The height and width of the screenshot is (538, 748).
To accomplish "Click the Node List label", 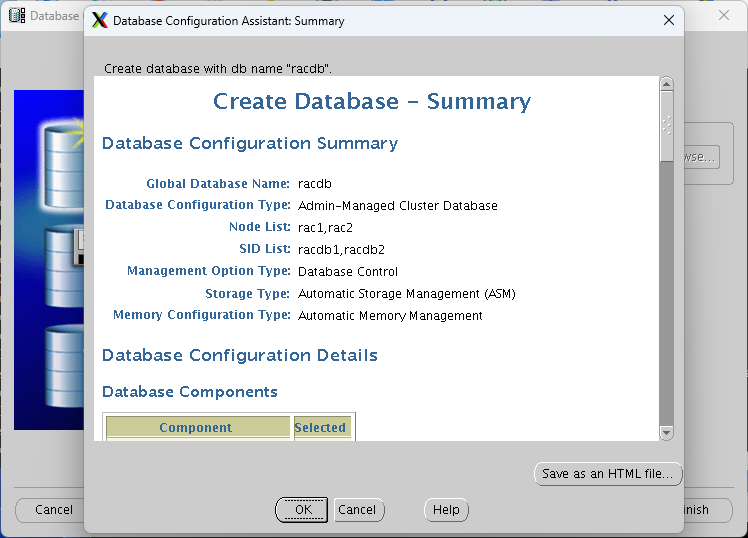I will 260,227.
